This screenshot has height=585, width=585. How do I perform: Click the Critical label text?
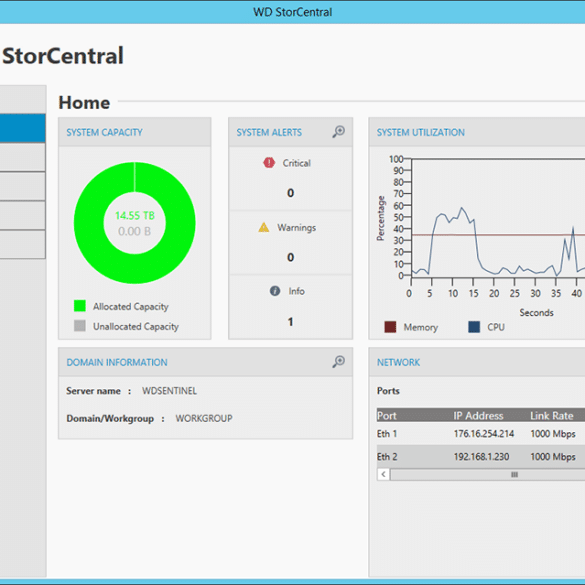(296, 163)
